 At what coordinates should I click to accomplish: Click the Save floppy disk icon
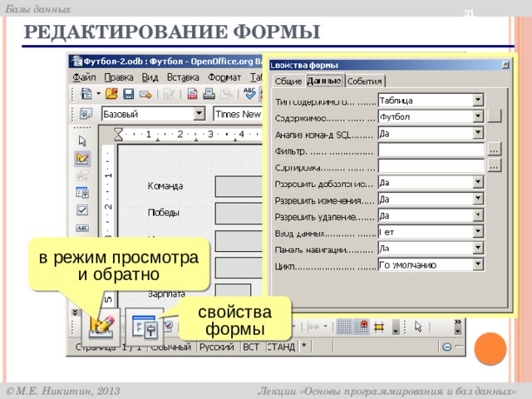coord(128,94)
